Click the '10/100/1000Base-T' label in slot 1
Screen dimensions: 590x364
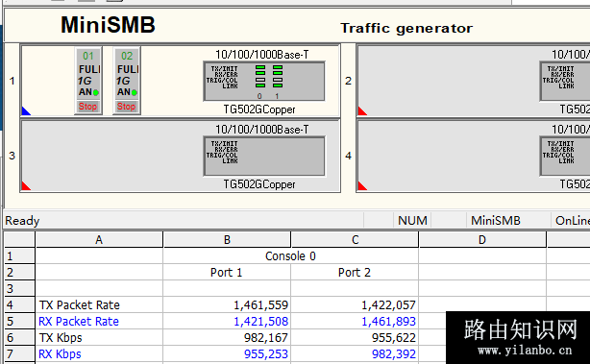262,55
